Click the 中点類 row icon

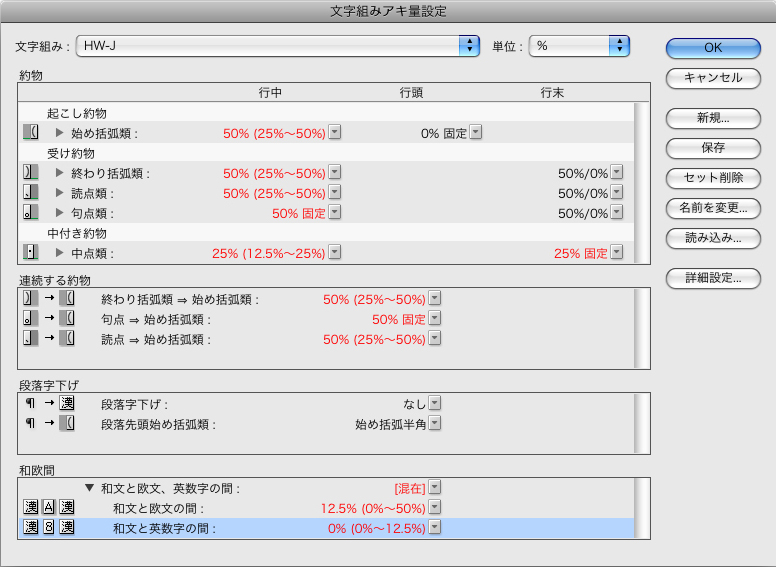click(31, 252)
